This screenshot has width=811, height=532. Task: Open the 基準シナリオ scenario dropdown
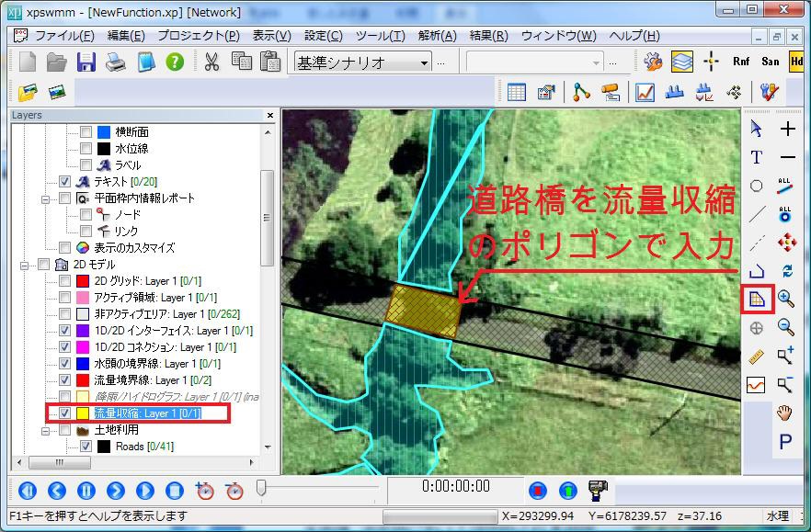point(424,63)
